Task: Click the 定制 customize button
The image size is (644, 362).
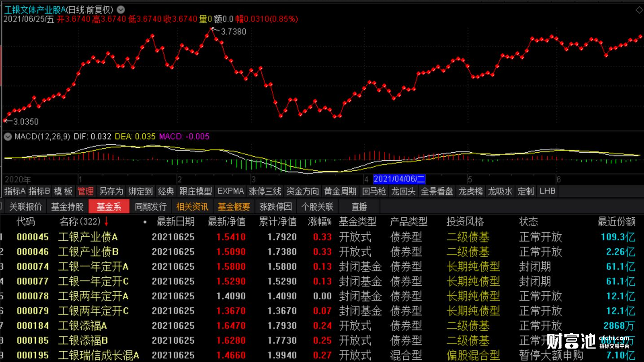Action: point(526,191)
